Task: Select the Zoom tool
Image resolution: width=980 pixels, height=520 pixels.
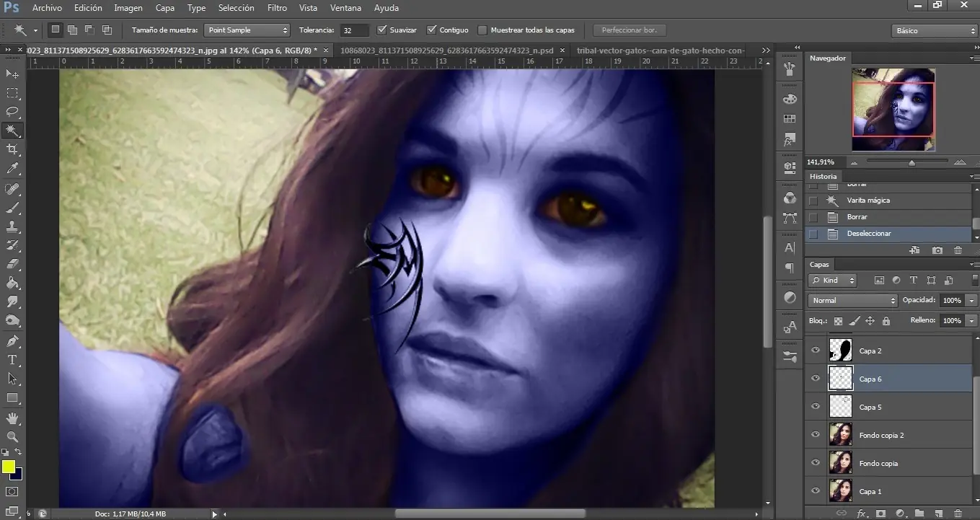Action: (x=13, y=436)
